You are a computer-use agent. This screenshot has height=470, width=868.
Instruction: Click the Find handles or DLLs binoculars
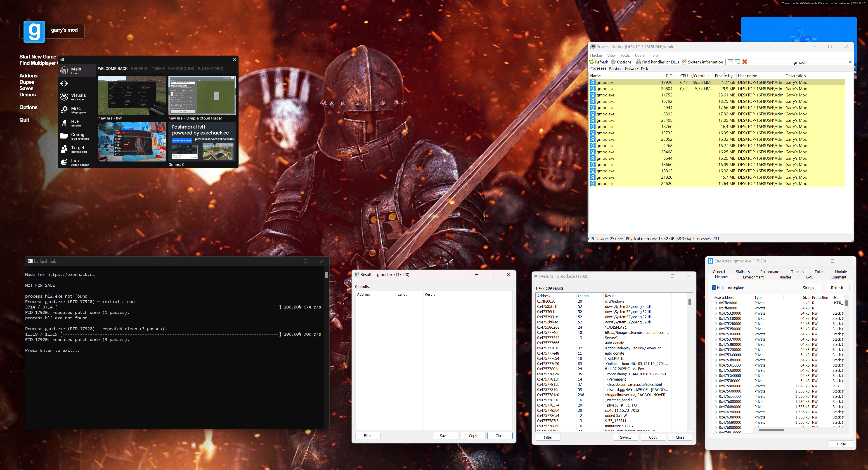pyautogui.click(x=639, y=62)
